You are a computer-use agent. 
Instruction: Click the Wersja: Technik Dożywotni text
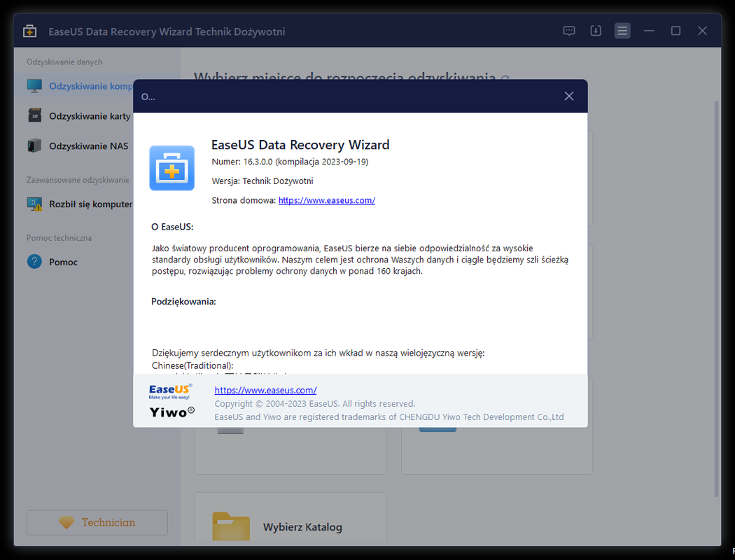tap(262, 181)
